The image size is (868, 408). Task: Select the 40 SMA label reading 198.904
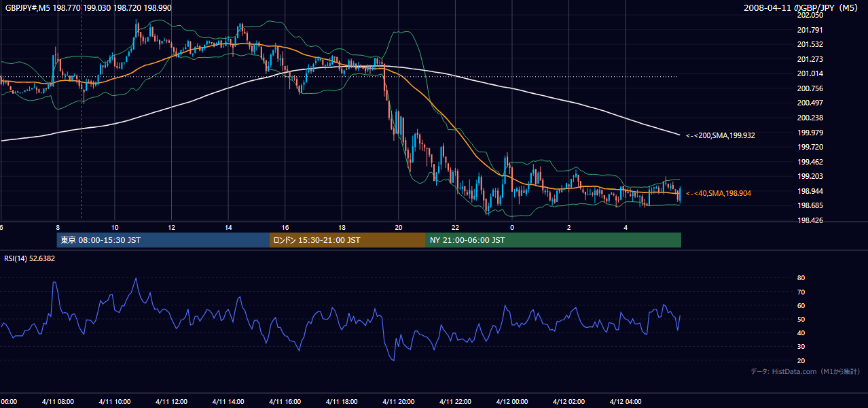[x=719, y=193]
